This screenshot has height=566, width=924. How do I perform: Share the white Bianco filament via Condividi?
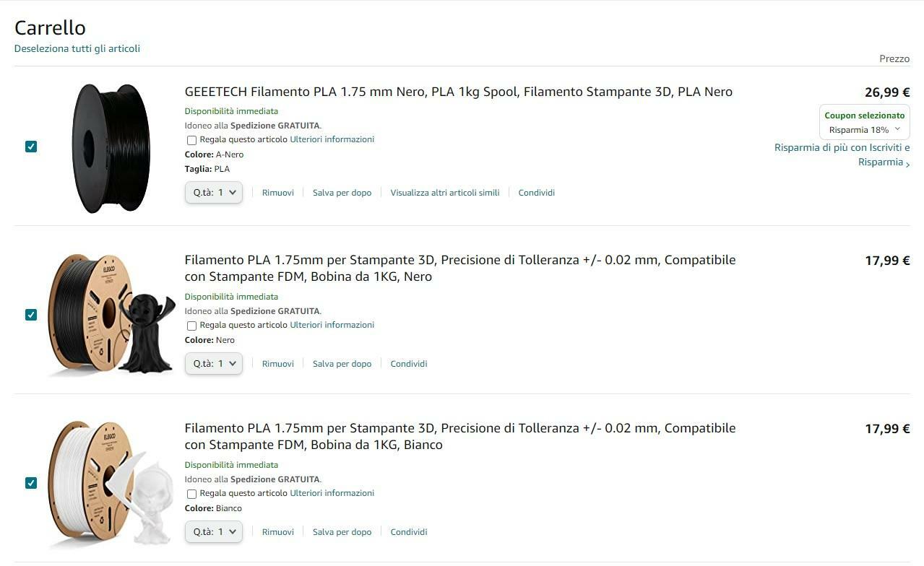pyautogui.click(x=409, y=532)
